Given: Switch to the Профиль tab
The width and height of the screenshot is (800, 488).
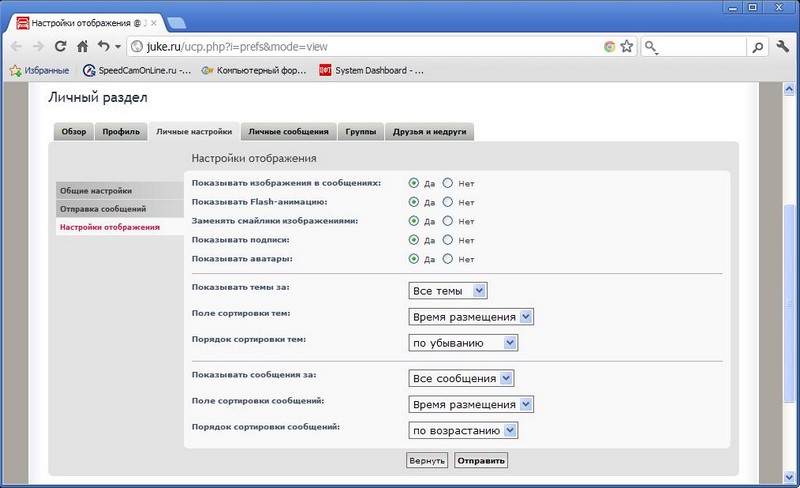Looking at the screenshot, I should [121, 132].
